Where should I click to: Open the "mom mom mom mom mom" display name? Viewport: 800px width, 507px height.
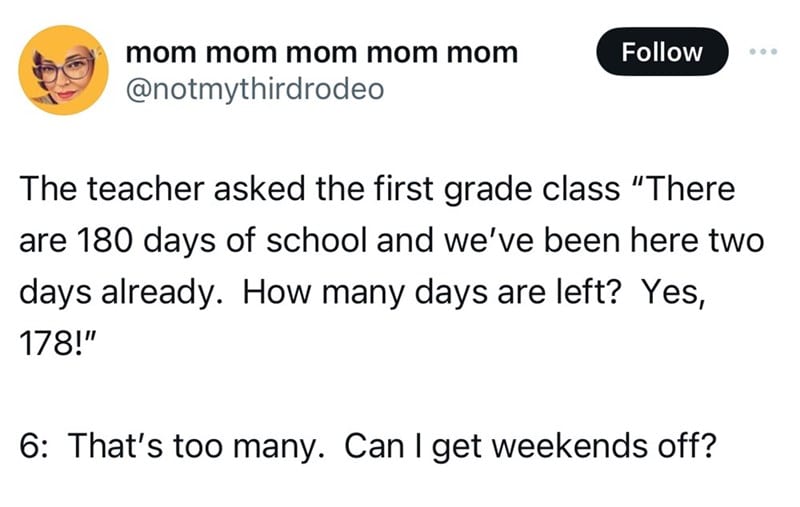pyautogui.click(x=321, y=53)
